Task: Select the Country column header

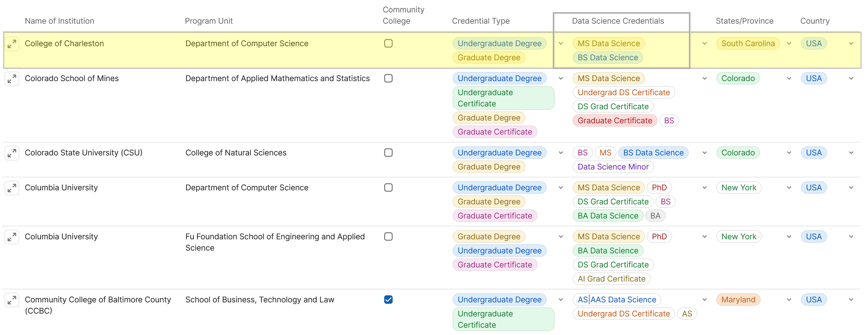Action: [x=815, y=21]
